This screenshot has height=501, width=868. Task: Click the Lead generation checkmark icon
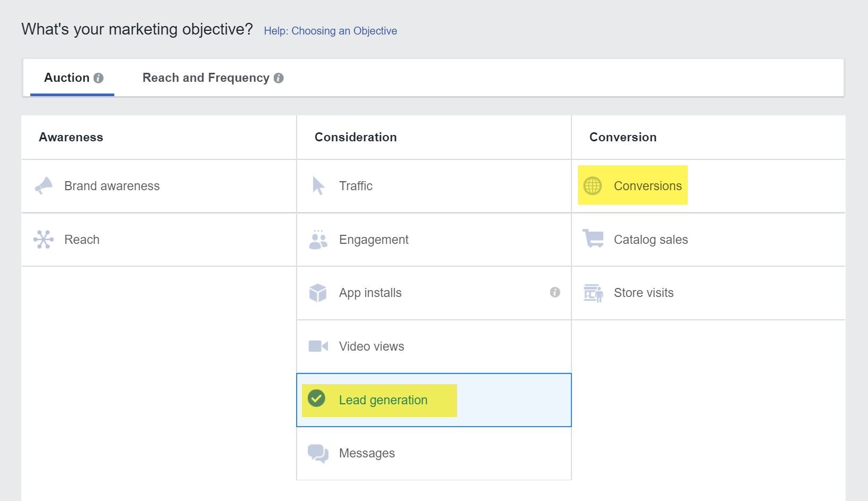[317, 398]
